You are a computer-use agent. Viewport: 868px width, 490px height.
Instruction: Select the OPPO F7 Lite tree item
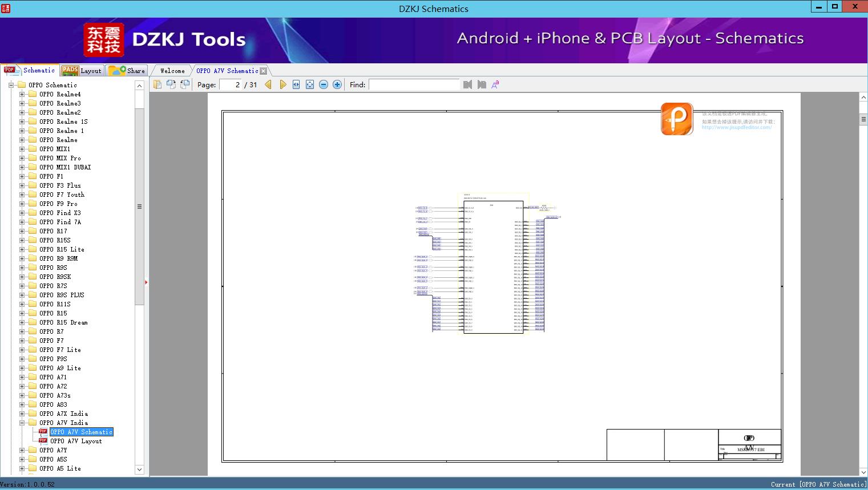(60, 350)
